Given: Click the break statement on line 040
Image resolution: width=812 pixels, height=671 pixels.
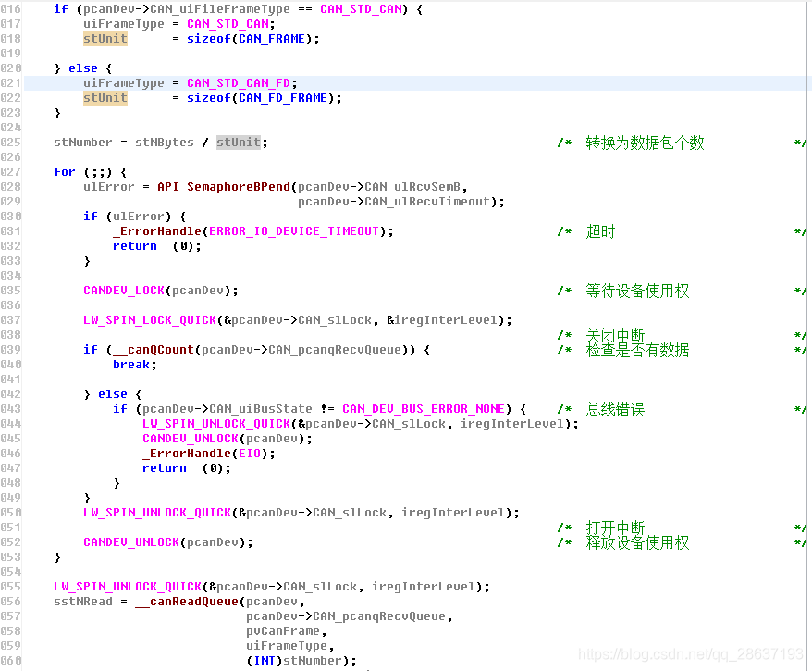Looking at the screenshot, I should click(131, 365).
